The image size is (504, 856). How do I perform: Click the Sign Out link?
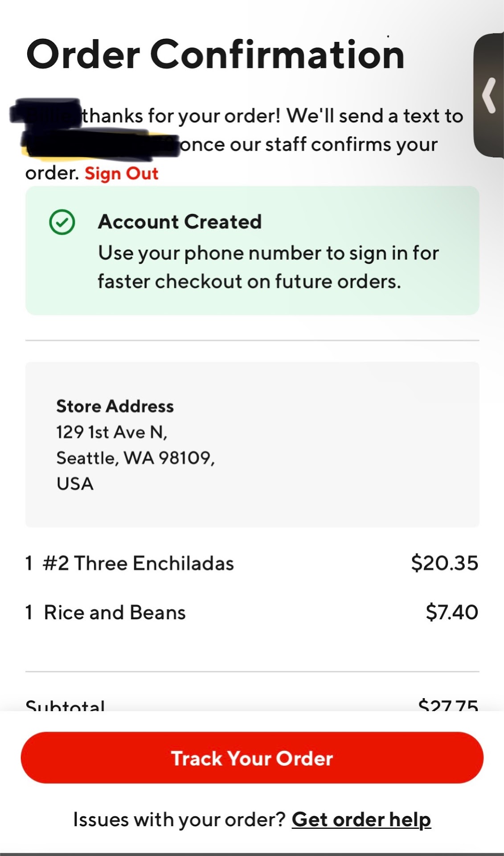(121, 173)
